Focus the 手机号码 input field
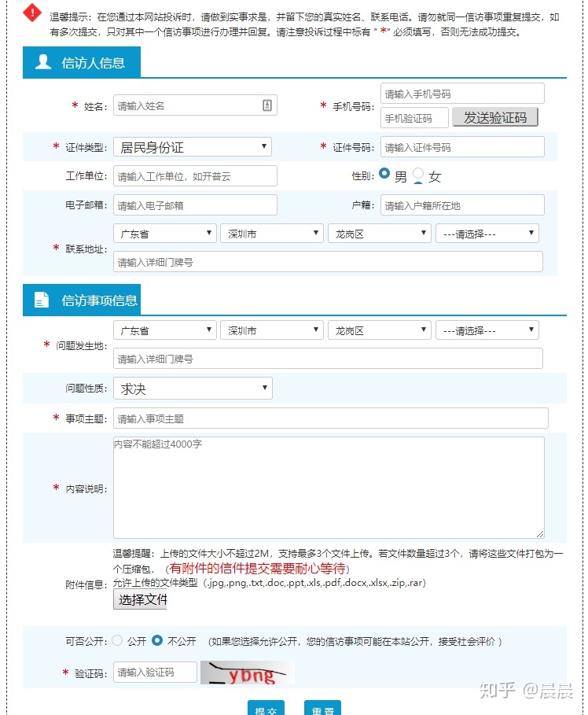The width and height of the screenshot is (588, 715). [462, 94]
